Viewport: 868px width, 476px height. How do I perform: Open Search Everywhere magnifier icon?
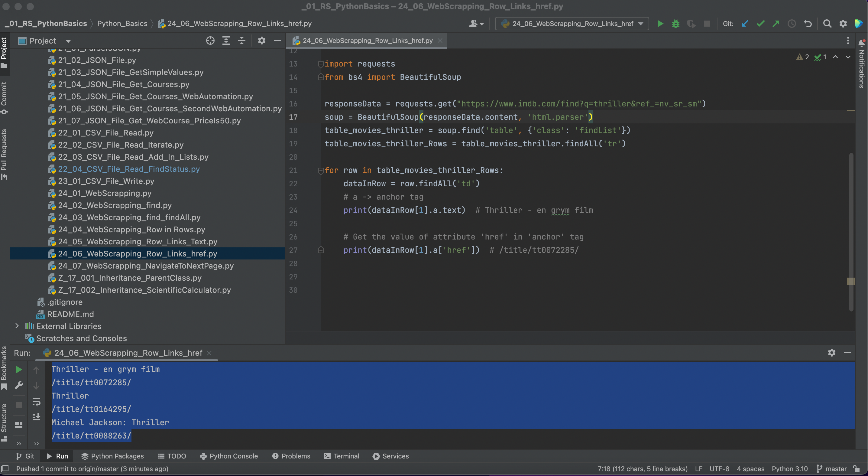click(827, 24)
